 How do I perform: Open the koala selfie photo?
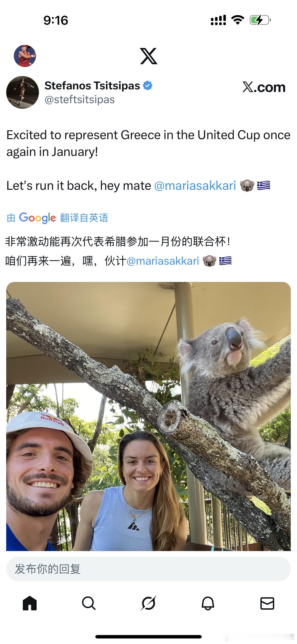(148, 416)
